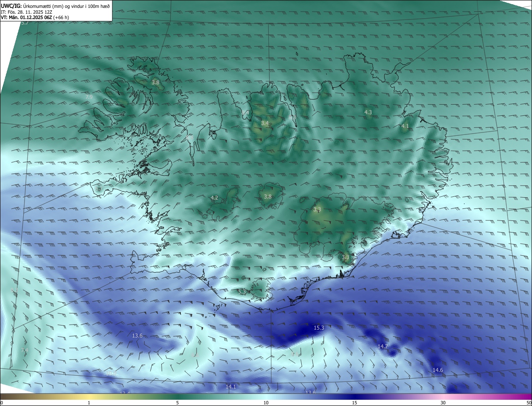Screen dimensions: 532x406
Task: Click the initial time 'IT: Fös. 28. 11. 2025 12Z'
Action: pyautogui.click(x=26, y=12)
